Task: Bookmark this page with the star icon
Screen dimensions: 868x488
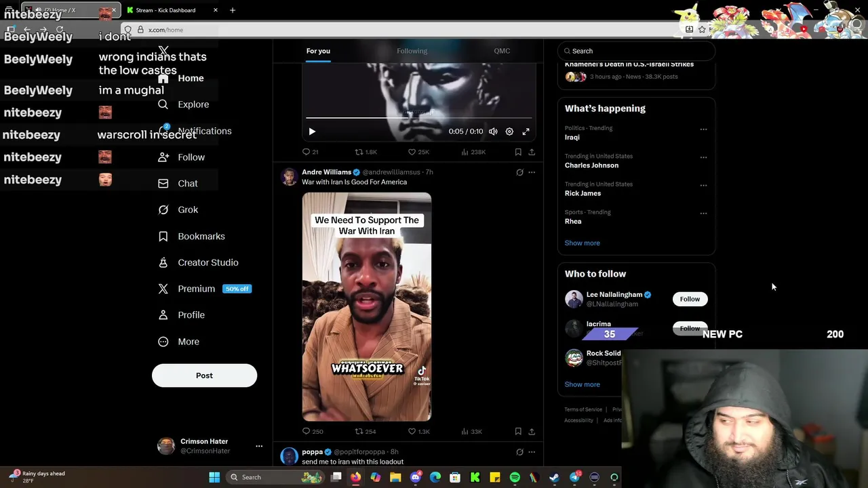Action: click(x=702, y=29)
